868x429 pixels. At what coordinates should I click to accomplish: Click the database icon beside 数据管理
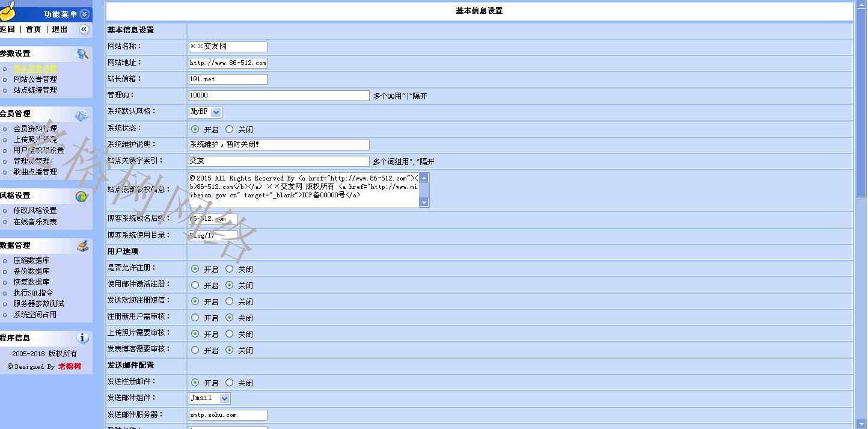(x=82, y=246)
